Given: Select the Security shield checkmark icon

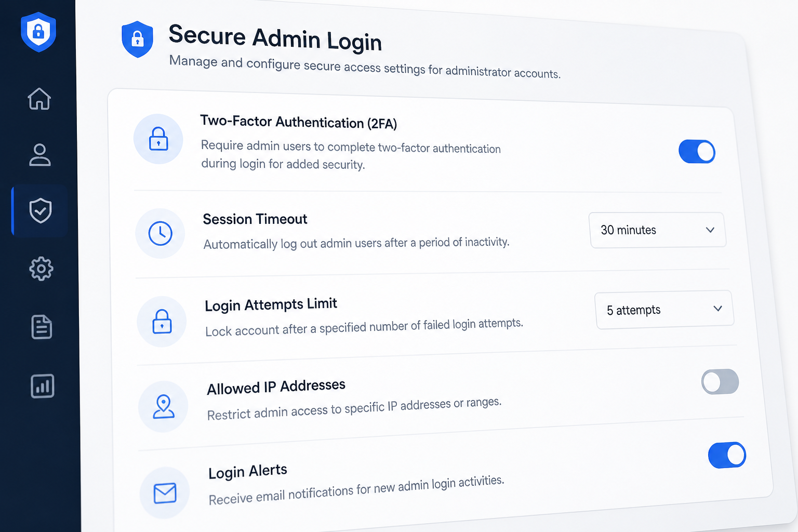Looking at the screenshot, I should tap(41, 211).
